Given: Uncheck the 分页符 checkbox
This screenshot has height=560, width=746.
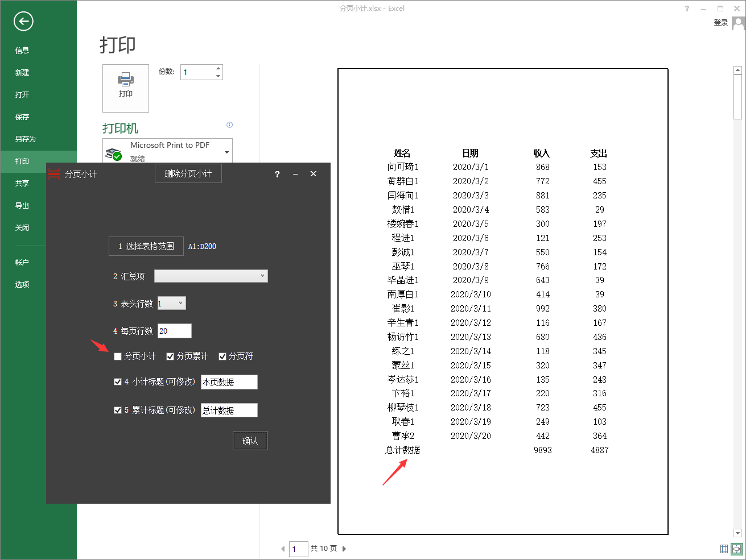Looking at the screenshot, I should coord(222,356).
